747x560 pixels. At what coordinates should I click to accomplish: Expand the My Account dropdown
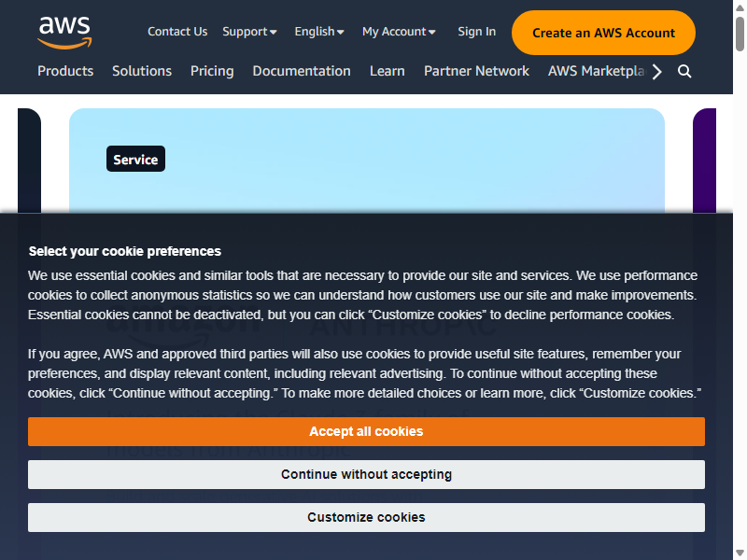pos(399,32)
